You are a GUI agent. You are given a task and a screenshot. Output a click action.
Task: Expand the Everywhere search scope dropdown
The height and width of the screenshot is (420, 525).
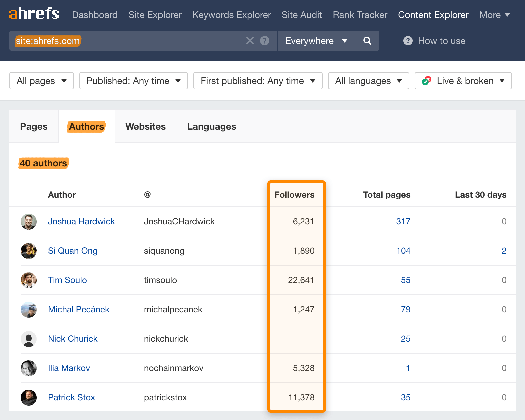tap(316, 41)
